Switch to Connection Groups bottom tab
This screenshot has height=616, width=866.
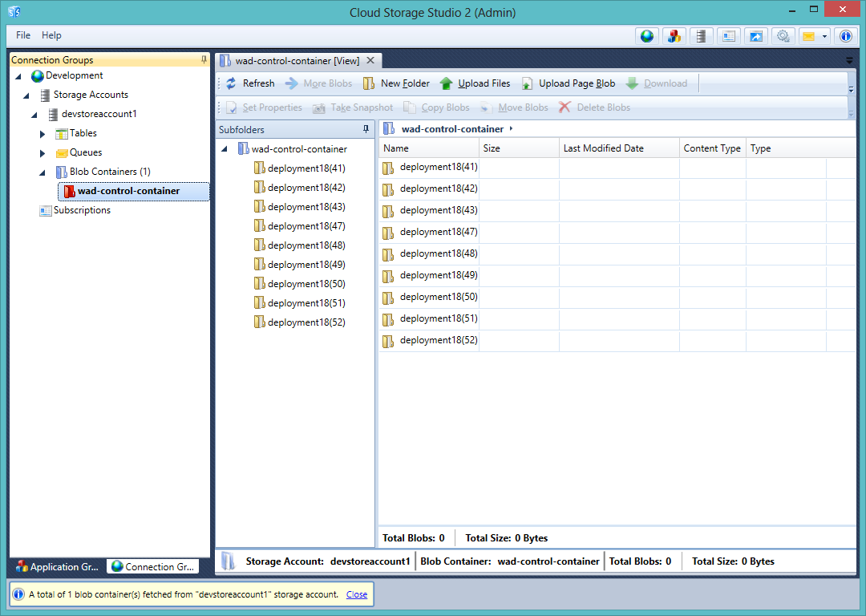153,566
